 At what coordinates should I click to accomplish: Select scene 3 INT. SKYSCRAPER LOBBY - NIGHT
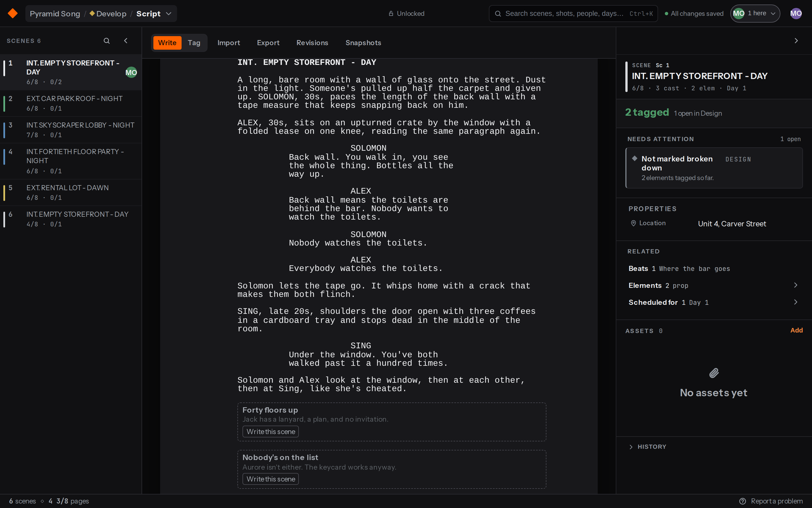tap(71, 130)
